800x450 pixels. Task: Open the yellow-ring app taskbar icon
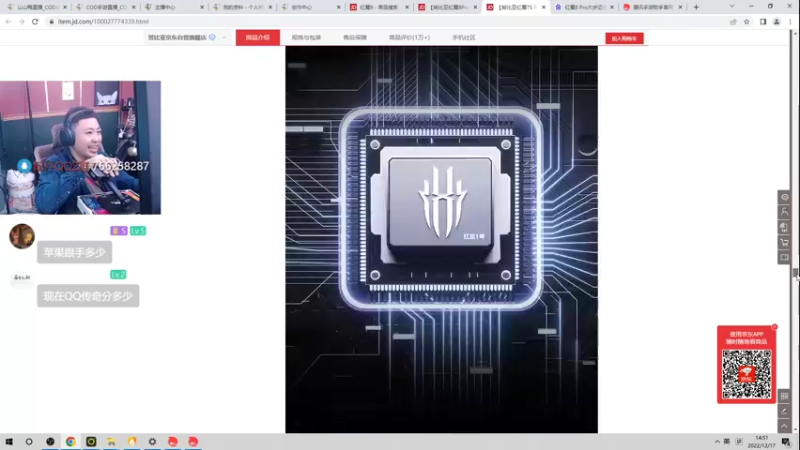[x=91, y=441]
